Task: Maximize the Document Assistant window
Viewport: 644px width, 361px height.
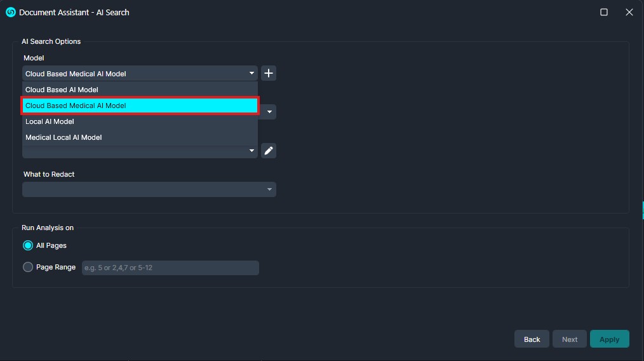Action: 604,12
